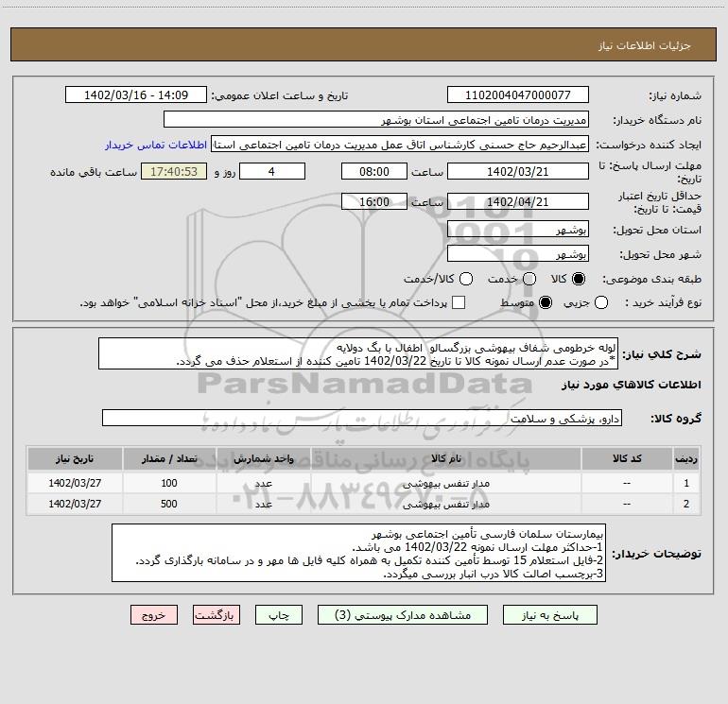This screenshot has width=728, height=704.
Task: Click the تاریخ نیاز column header
Action: 75,459
